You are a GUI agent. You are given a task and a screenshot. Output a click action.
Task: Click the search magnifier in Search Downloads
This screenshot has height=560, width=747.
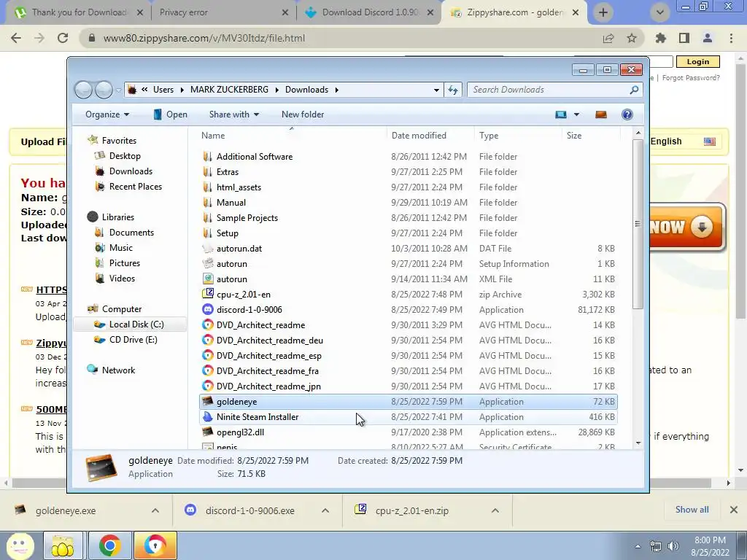click(x=634, y=90)
